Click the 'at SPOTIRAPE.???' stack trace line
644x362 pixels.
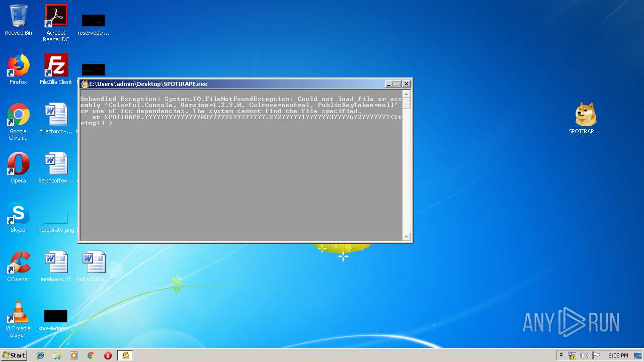[247, 117]
